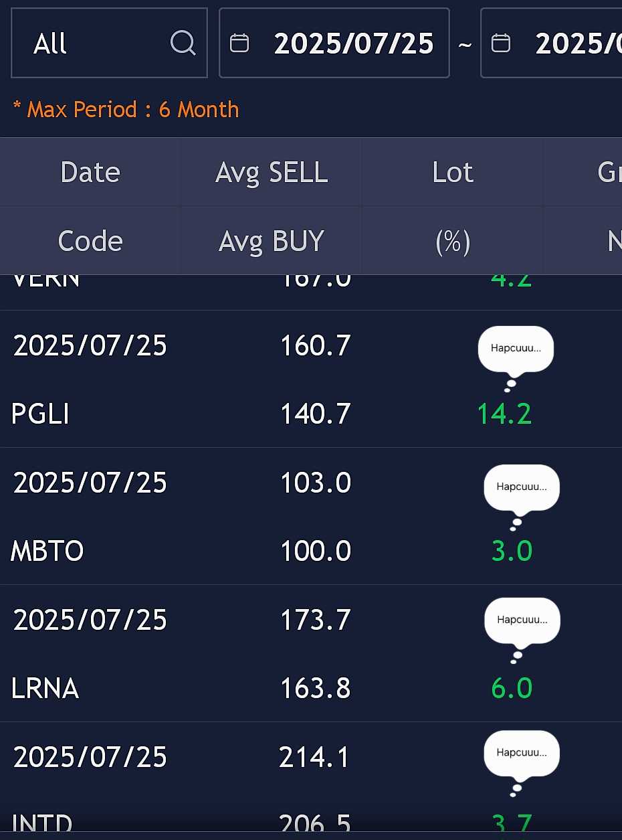This screenshot has width=622, height=840.
Task: Sort by the Avg SELL column header
Action: click(272, 173)
